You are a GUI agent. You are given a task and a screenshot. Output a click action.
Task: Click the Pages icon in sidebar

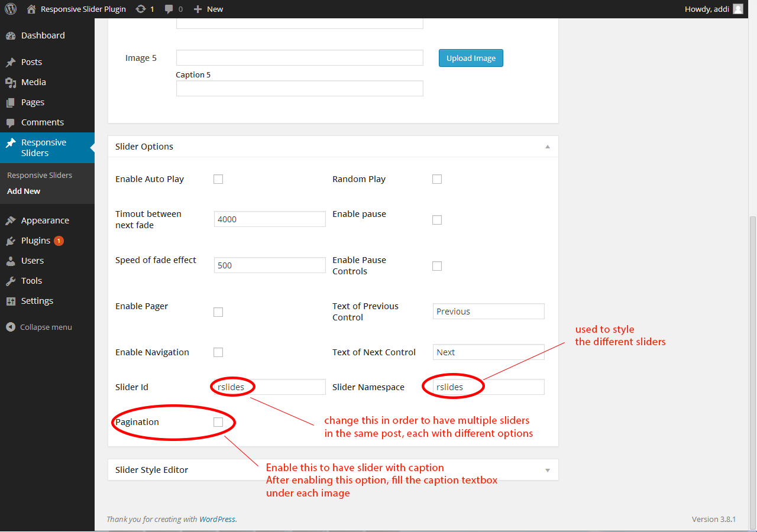(11, 102)
